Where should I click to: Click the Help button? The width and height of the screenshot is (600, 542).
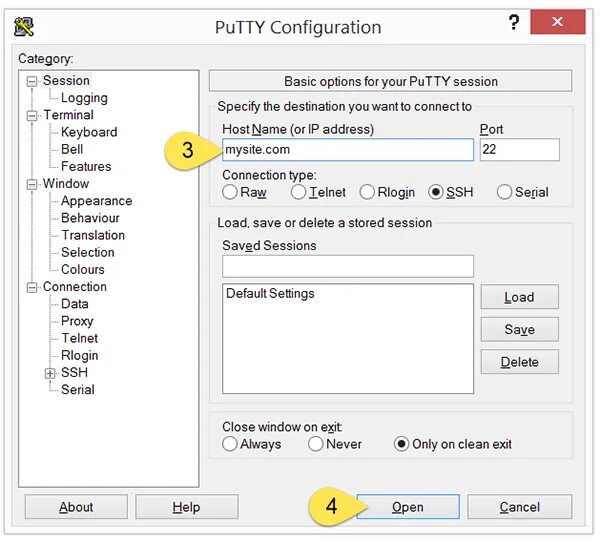coord(186,507)
